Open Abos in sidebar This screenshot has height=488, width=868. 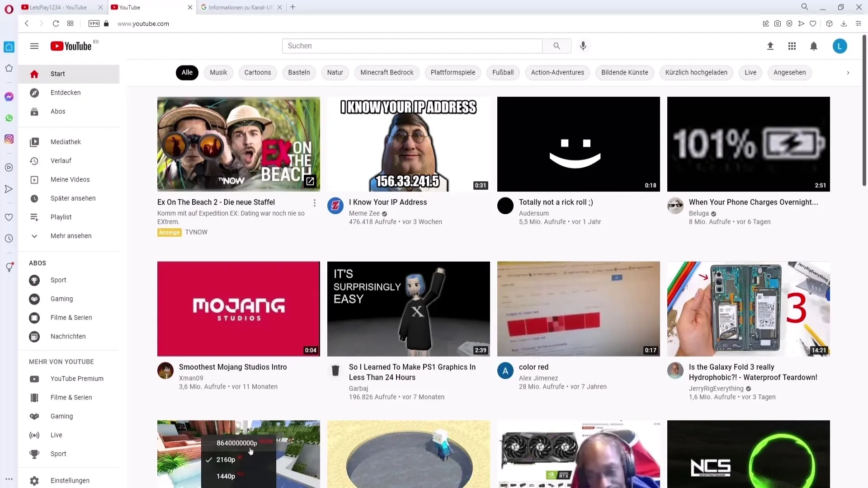(x=69, y=112)
